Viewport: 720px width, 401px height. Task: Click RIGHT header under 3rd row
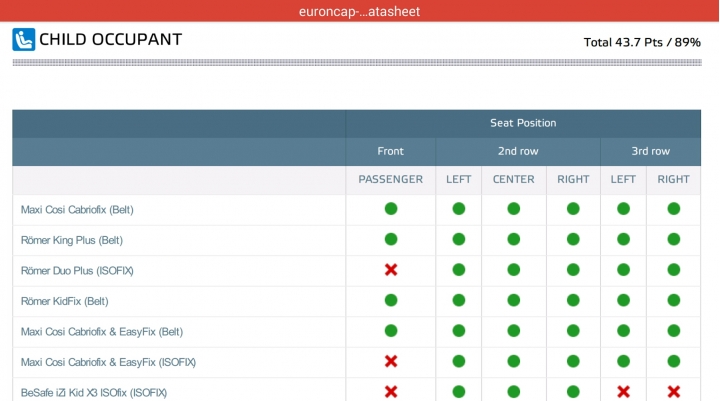(x=674, y=179)
